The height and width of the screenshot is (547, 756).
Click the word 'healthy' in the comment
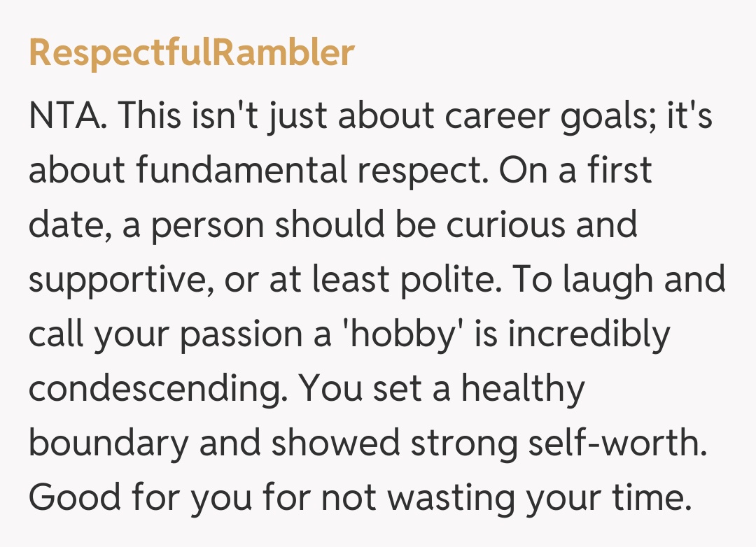click(x=522, y=389)
